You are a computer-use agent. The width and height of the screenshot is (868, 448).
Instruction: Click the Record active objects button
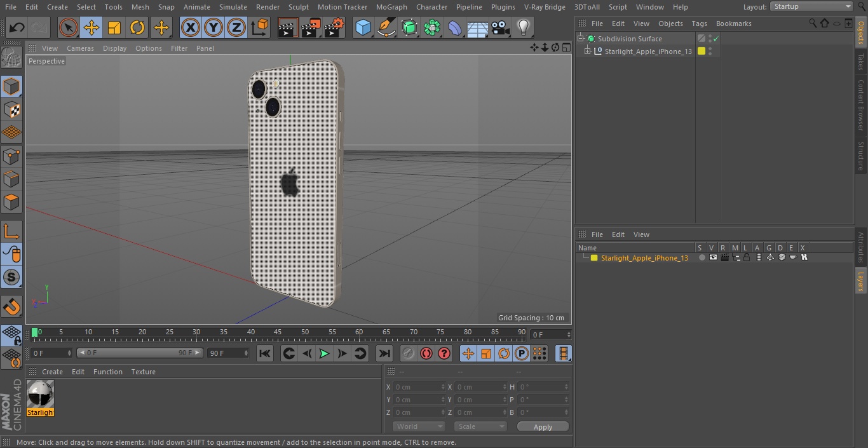409,353
